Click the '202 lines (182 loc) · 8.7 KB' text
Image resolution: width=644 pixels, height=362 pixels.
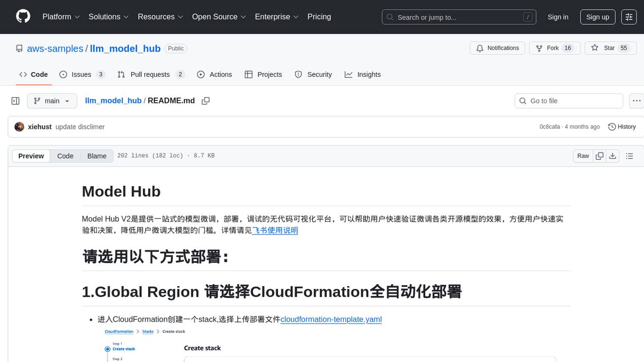[166, 156]
